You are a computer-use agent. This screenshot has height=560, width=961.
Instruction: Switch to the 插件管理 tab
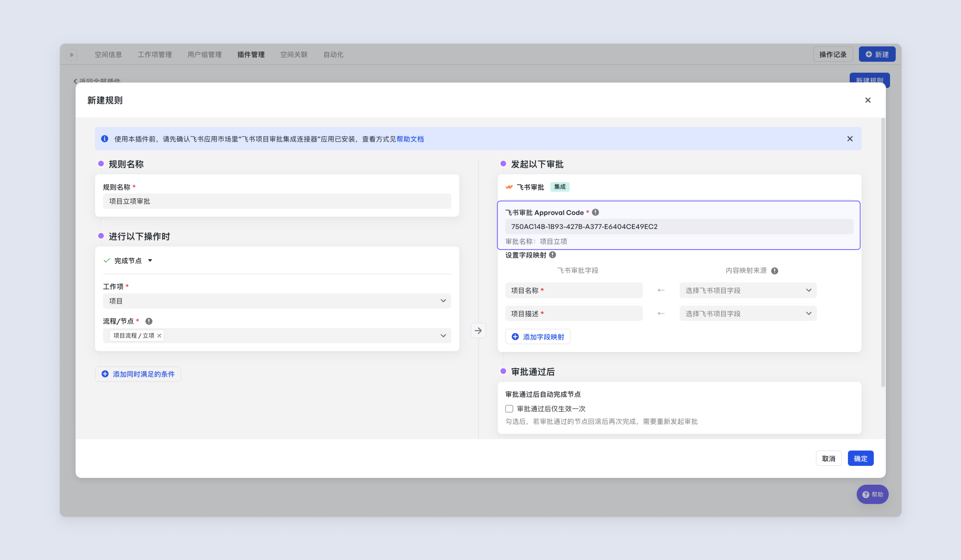tap(251, 55)
